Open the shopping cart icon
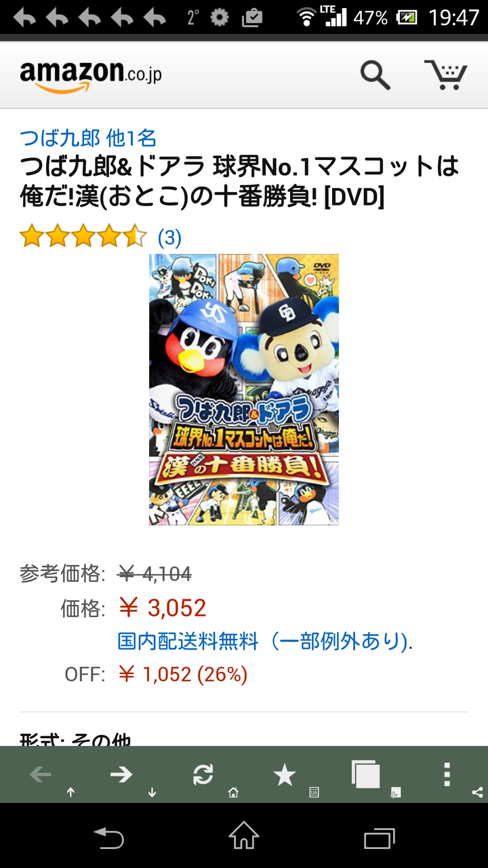The width and height of the screenshot is (488, 868). point(446,75)
